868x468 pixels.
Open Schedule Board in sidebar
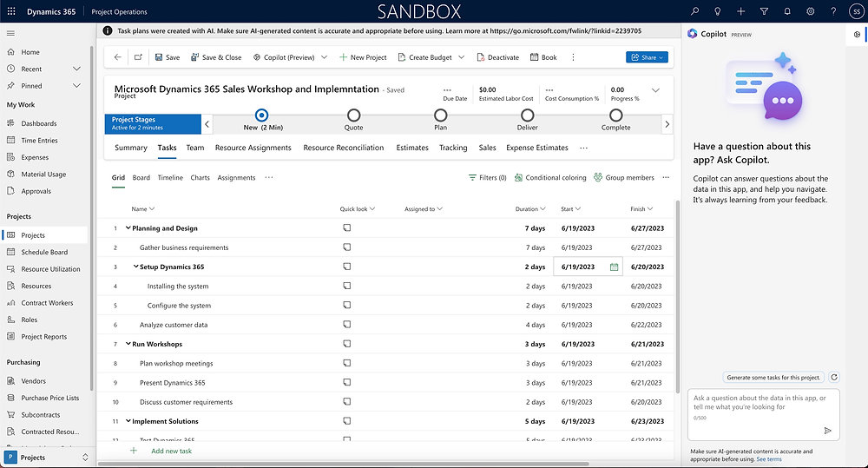[x=44, y=252]
